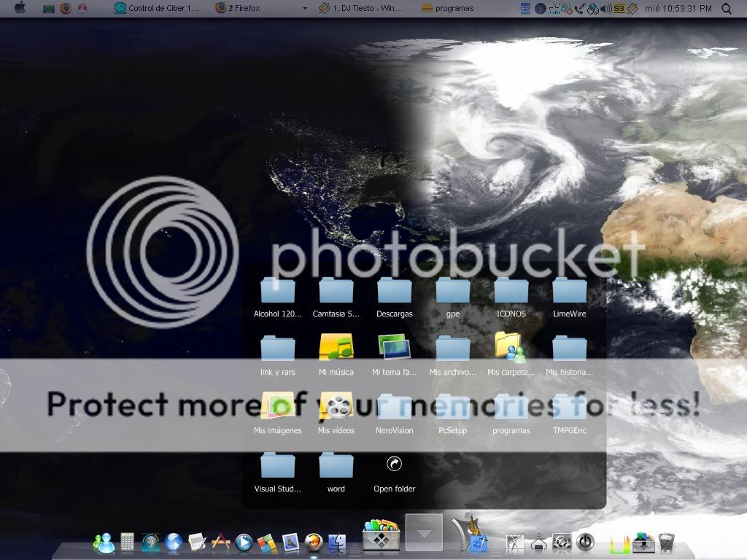
Task: Open the Descargas folder
Action: point(395,297)
